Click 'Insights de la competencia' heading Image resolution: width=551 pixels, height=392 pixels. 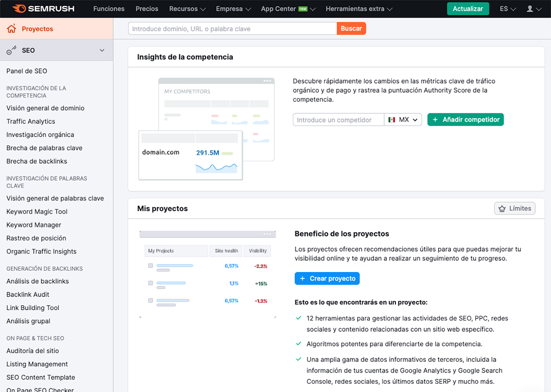(185, 57)
